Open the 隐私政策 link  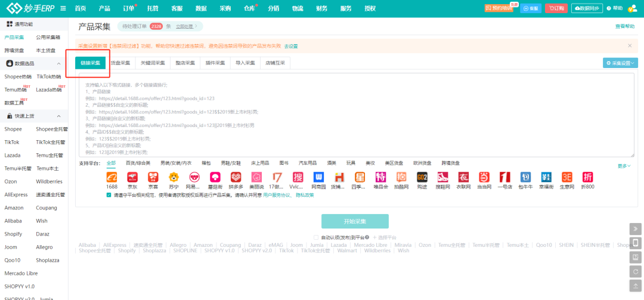coord(305,195)
